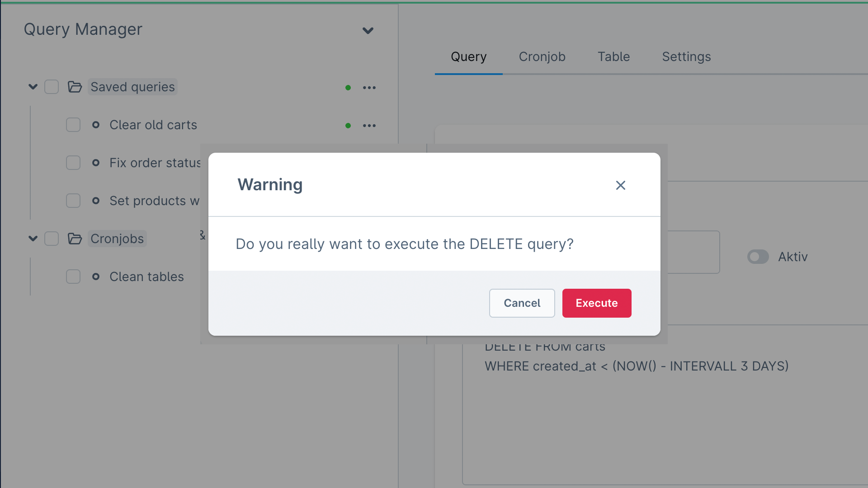Close the warning dialog with X button
This screenshot has height=488, width=868.
621,185
